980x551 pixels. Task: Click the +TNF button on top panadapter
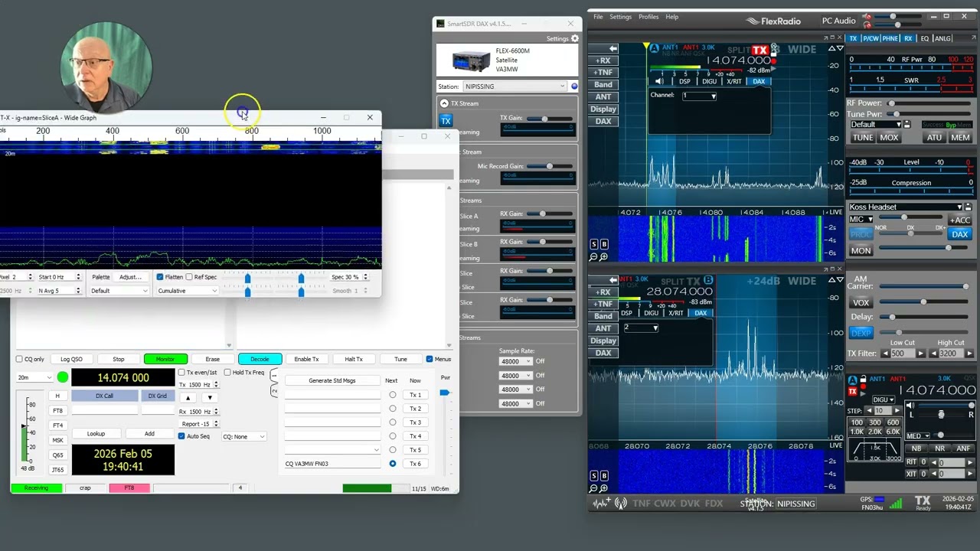[x=603, y=73]
